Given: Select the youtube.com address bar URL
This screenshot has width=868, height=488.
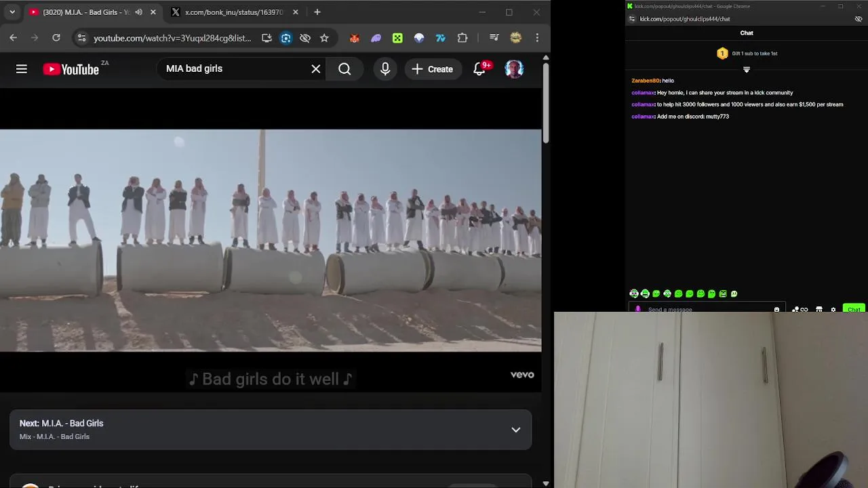Looking at the screenshot, I should [172, 38].
